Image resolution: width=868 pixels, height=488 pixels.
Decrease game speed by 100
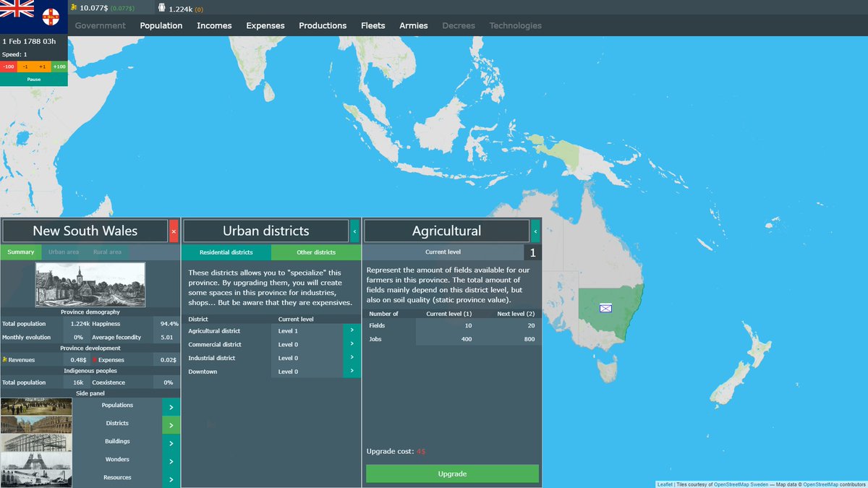tap(9, 67)
